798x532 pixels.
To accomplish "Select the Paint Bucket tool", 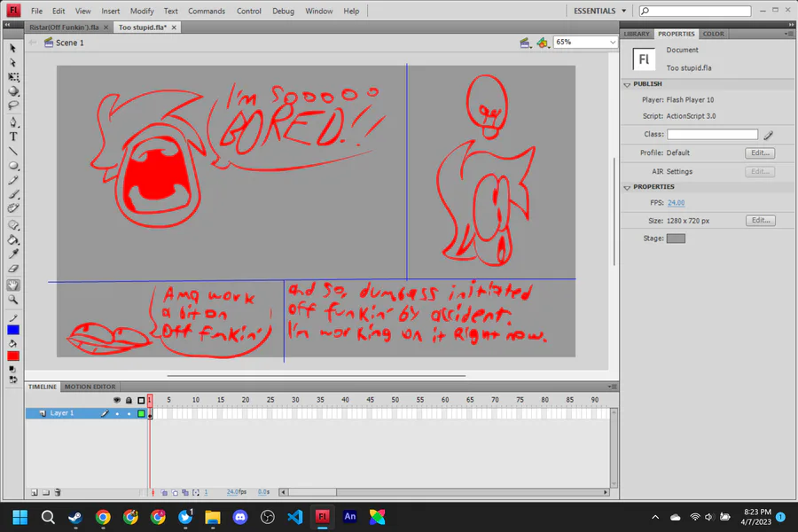I will [13, 239].
